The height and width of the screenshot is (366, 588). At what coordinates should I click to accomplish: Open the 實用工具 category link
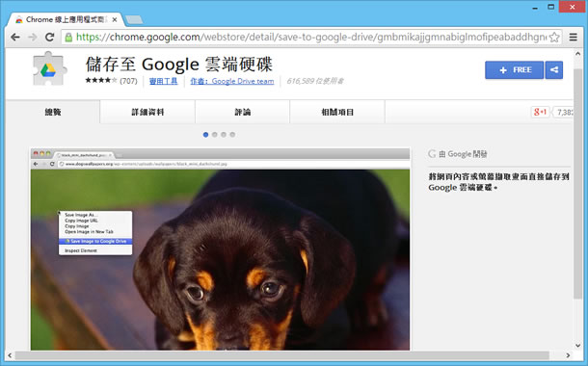pos(164,81)
